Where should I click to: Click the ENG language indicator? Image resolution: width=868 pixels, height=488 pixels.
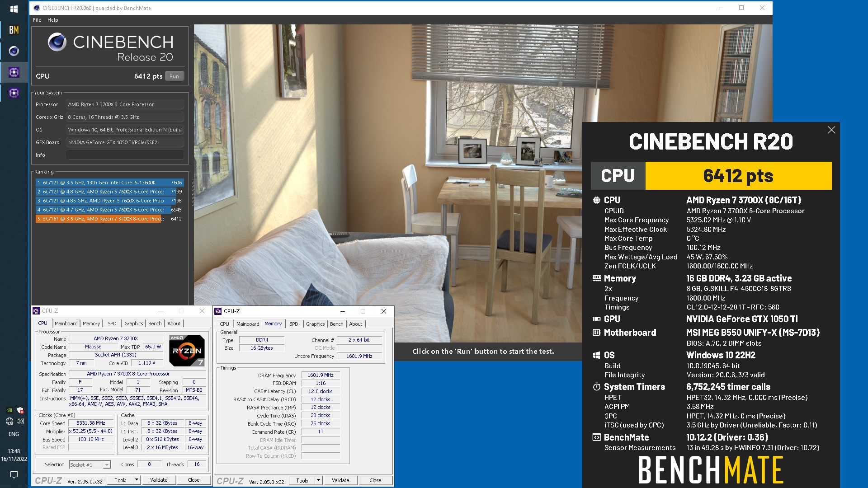tap(14, 434)
